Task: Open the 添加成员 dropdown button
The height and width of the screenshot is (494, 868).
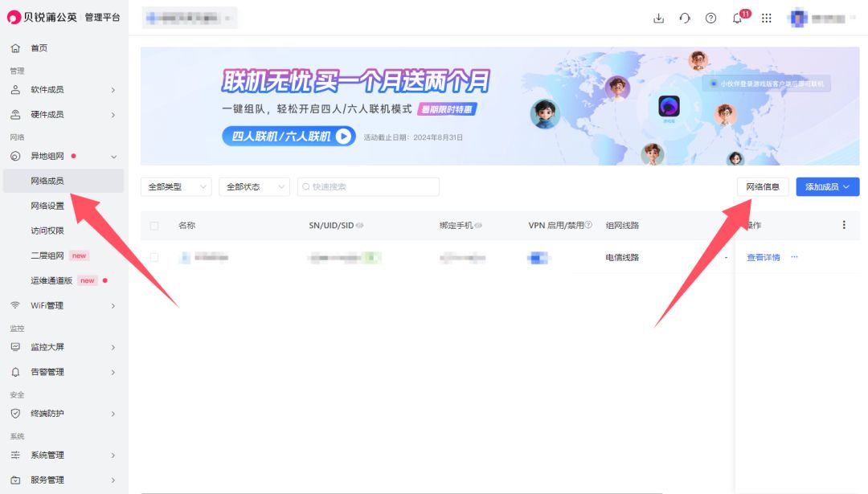Action: [x=828, y=187]
